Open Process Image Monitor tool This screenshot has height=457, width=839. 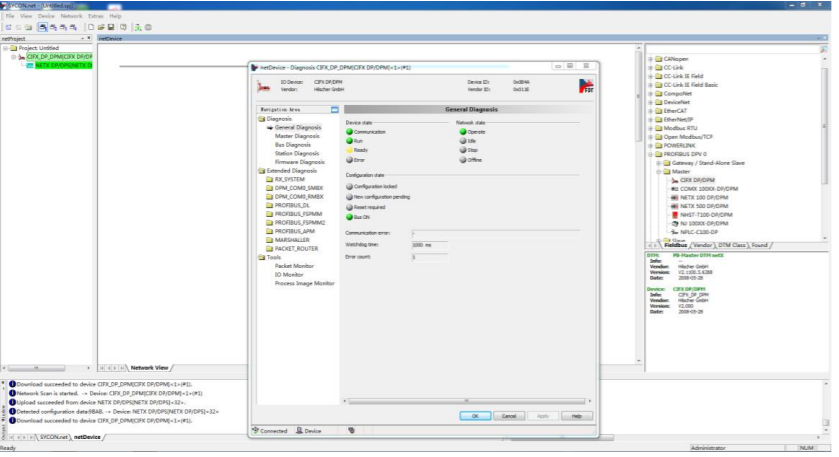click(x=304, y=284)
